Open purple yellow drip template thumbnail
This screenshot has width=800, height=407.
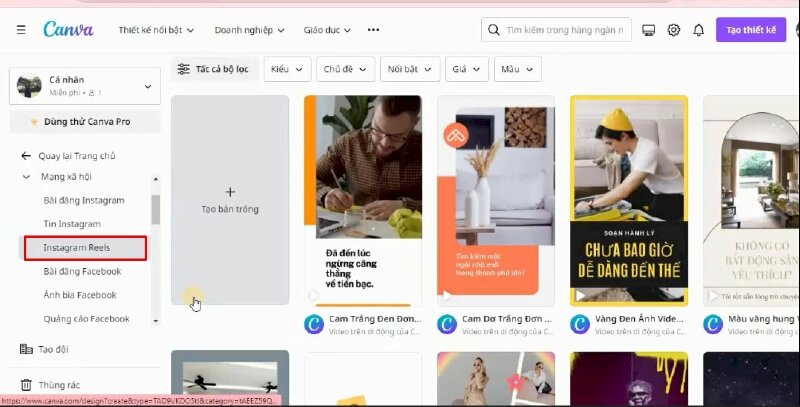629,378
